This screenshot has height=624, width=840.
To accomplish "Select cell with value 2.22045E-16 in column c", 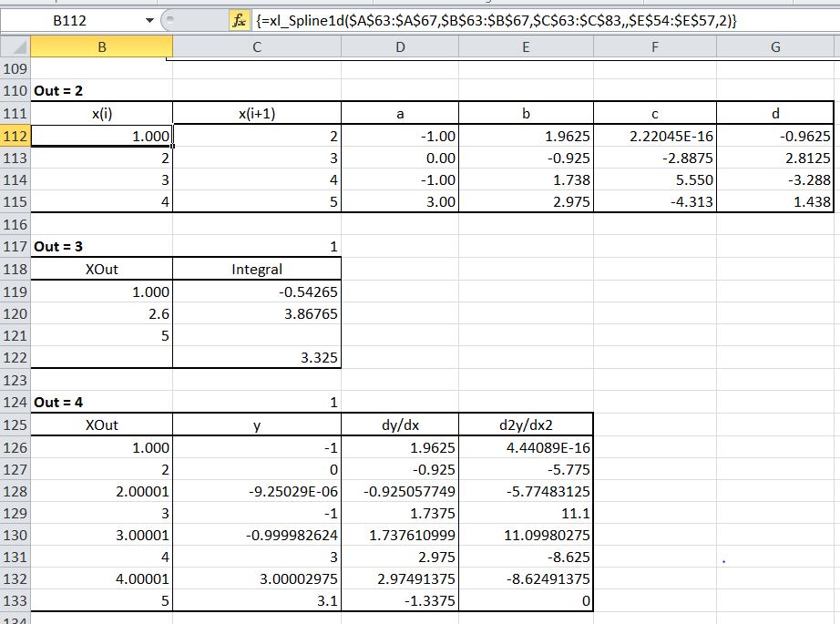I will pos(655,137).
